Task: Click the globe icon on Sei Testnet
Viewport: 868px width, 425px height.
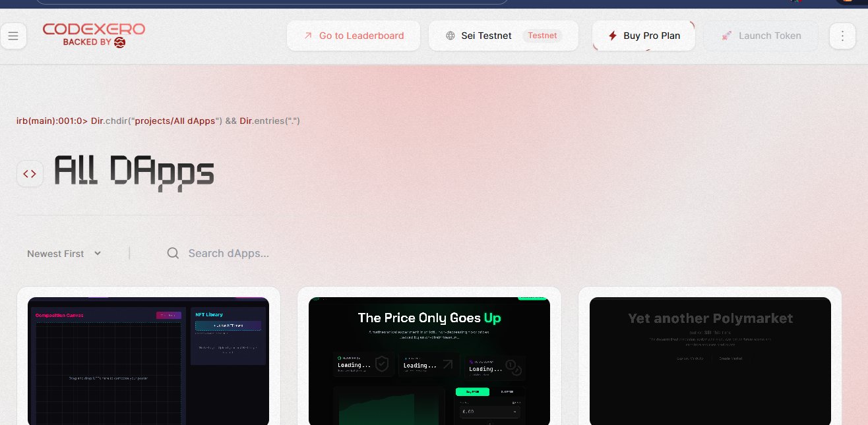Action: tap(450, 36)
